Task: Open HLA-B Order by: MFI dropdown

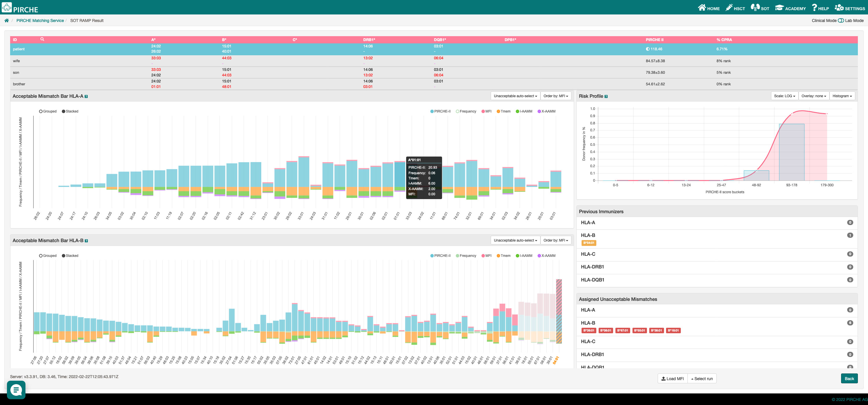Action: tap(556, 240)
